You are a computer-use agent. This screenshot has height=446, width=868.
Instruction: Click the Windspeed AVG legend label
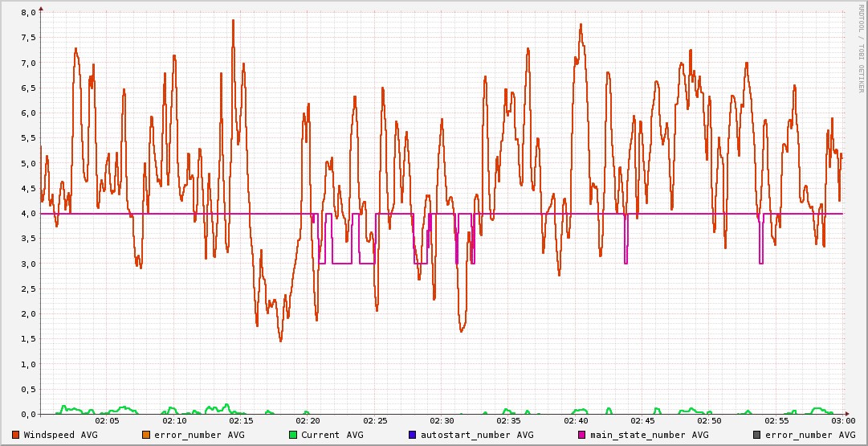60,435
